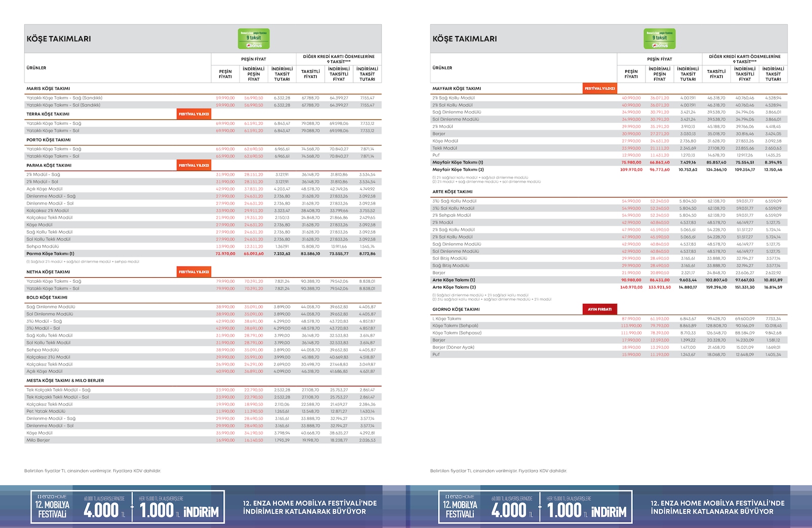This screenshot has width=812, height=528.
Task: Select the Mesta Köşe Takımı & Milo Berjer heading
Action: [65, 380]
